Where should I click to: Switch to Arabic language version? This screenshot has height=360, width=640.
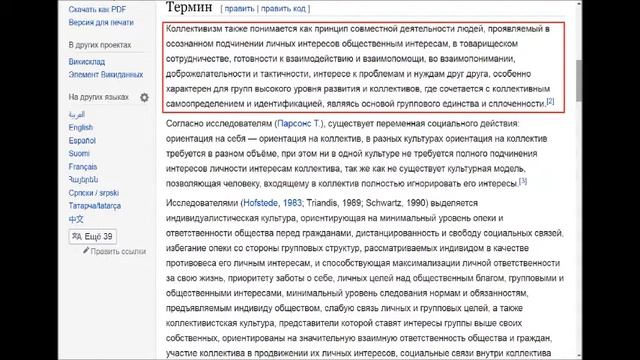[77, 114]
